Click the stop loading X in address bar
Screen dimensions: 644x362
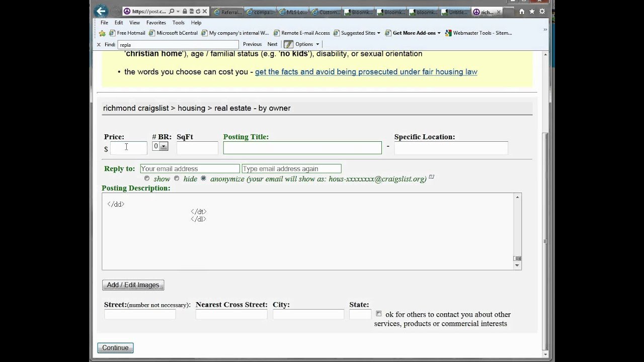point(205,12)
